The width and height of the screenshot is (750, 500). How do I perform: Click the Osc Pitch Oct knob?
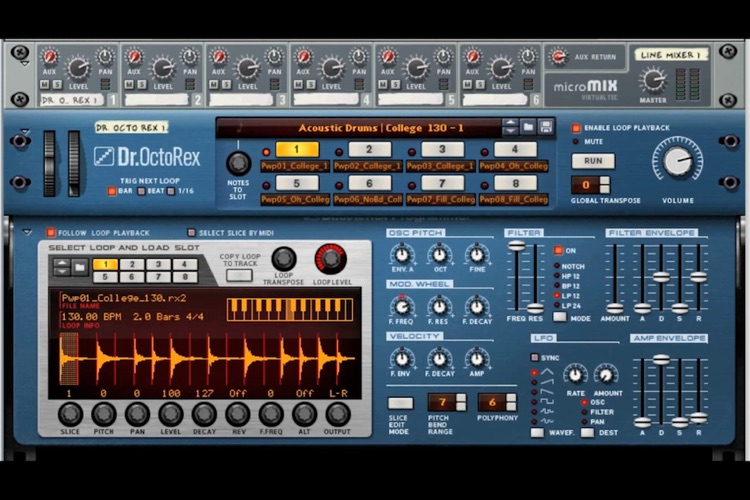(x=439, y=254)
